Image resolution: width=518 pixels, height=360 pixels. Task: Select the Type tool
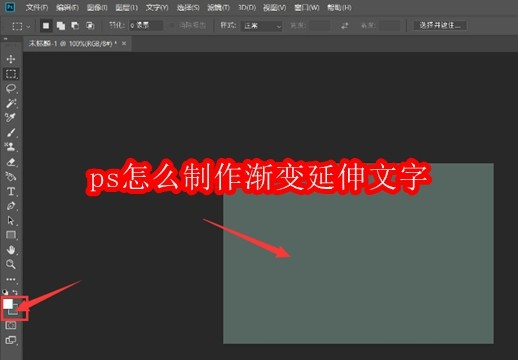click(x=11, y=191)
